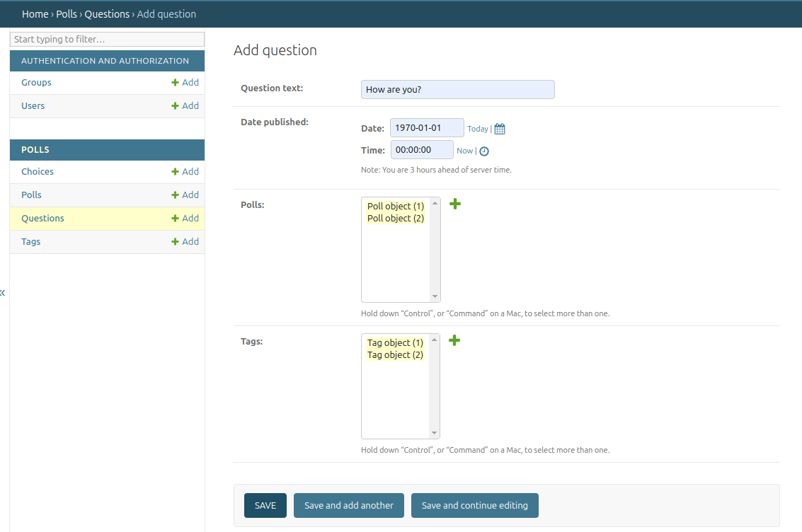Viewport: 802px width, 532px height.
Task: Open Questions in the sidebar
Action: click(42, 218)
